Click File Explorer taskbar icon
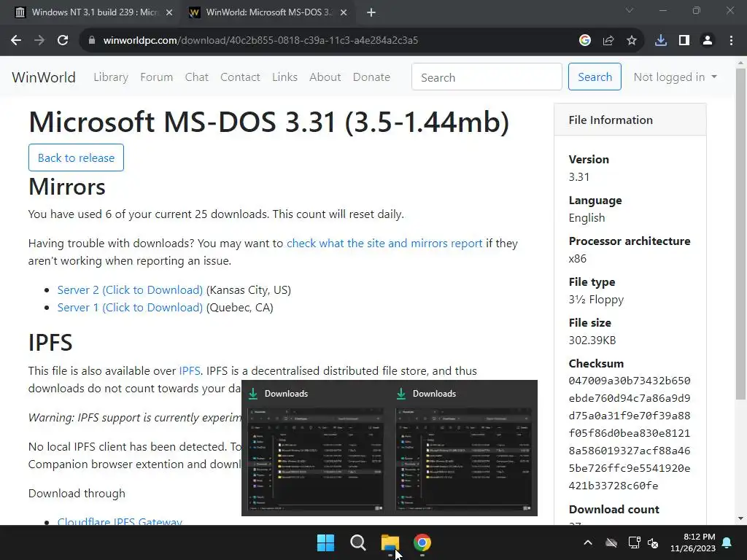 click(x=390, y=542)
